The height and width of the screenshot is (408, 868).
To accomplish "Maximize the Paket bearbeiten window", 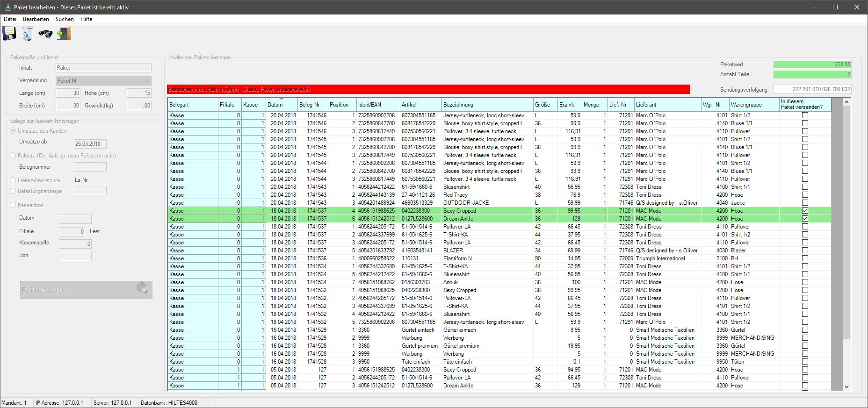I will point(835,7).
